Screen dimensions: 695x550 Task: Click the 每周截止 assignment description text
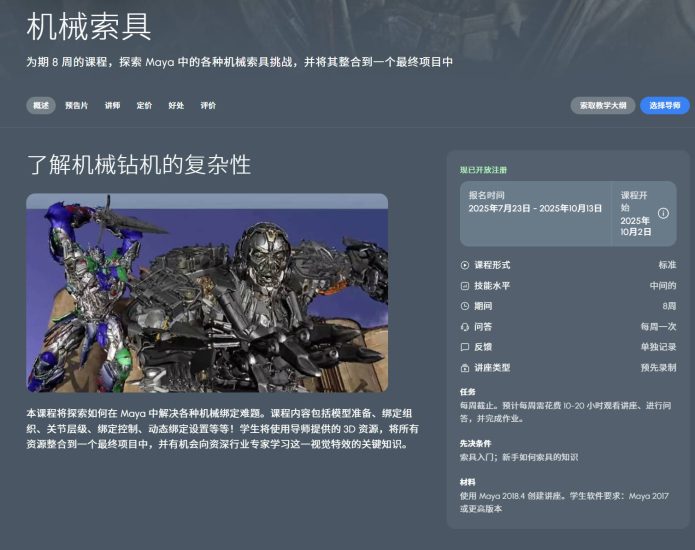565,412
